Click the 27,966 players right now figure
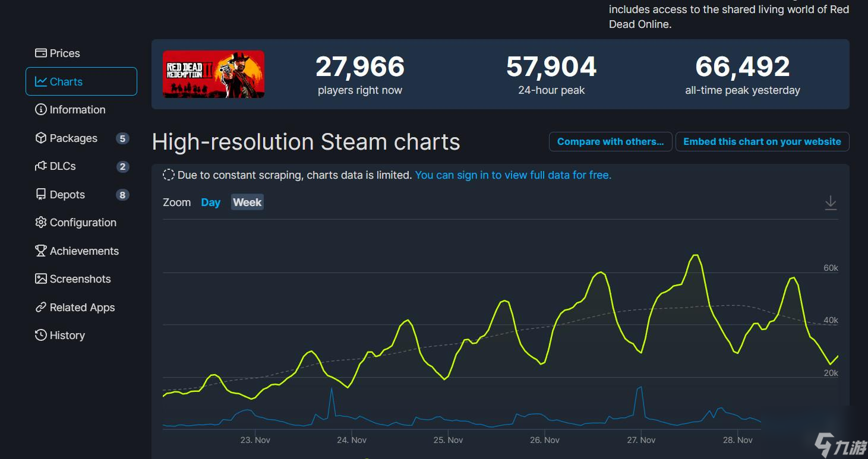This screenshot has width=868, height=459. 360,67
